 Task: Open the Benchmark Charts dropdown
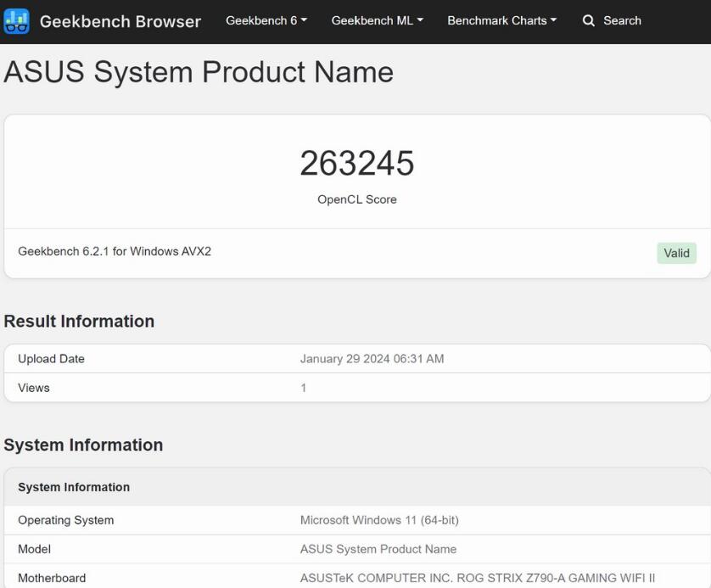[x=501, y=20]
